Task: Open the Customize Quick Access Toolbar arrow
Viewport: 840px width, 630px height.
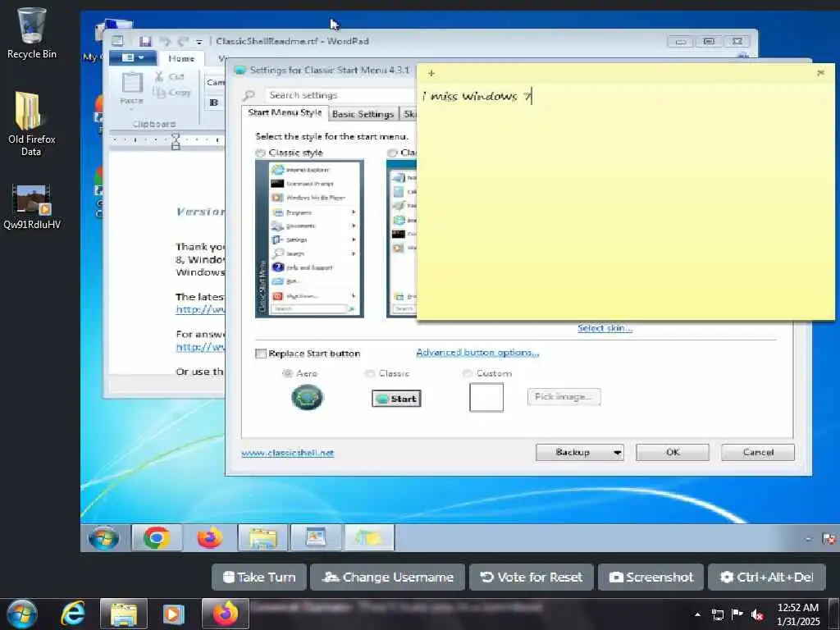Action: pos(199,42)
